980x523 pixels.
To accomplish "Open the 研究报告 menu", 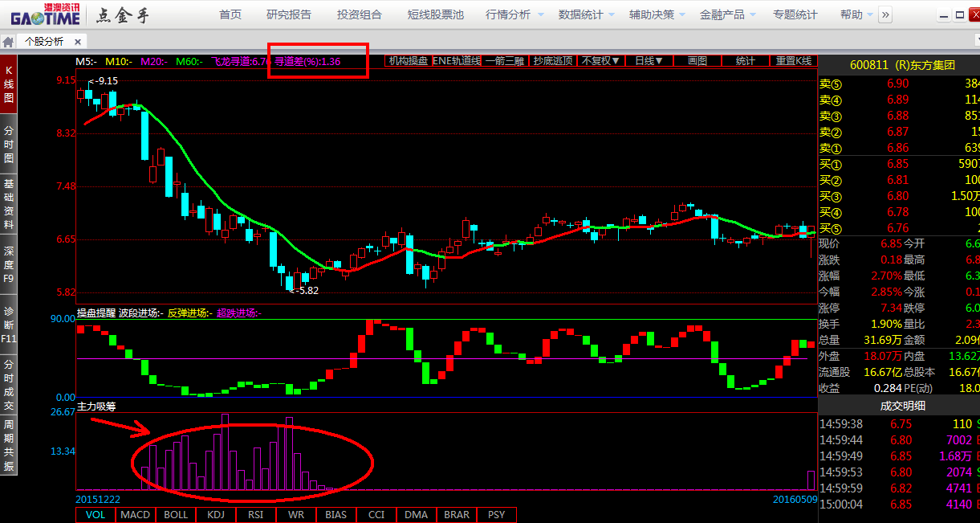I will (289, 14).
